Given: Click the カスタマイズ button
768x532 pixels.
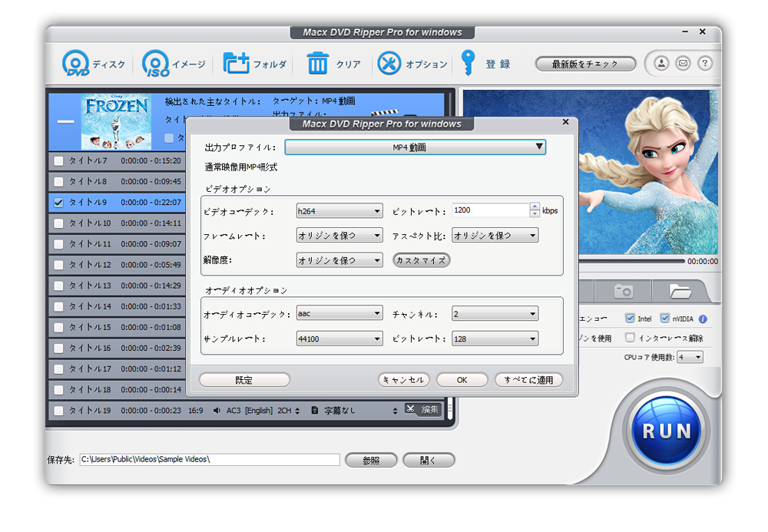Looking at the screenshot, I should coord(421,260).
